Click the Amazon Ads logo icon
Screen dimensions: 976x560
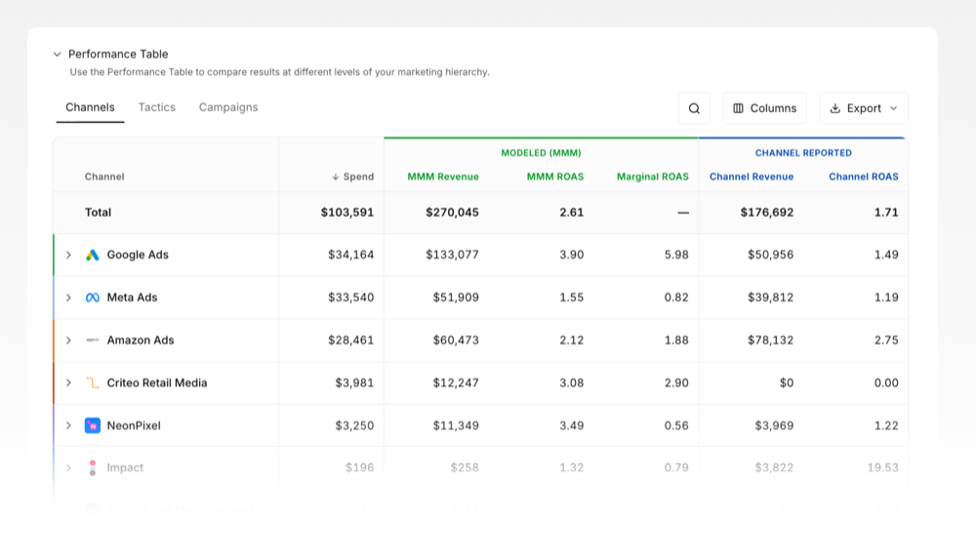pyautogui.click(x=92, y=340)
